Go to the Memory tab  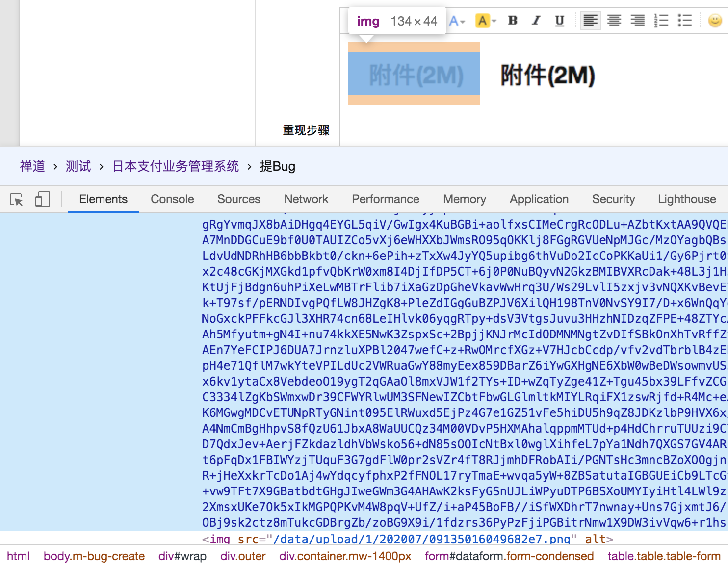[x=465, y=199]
